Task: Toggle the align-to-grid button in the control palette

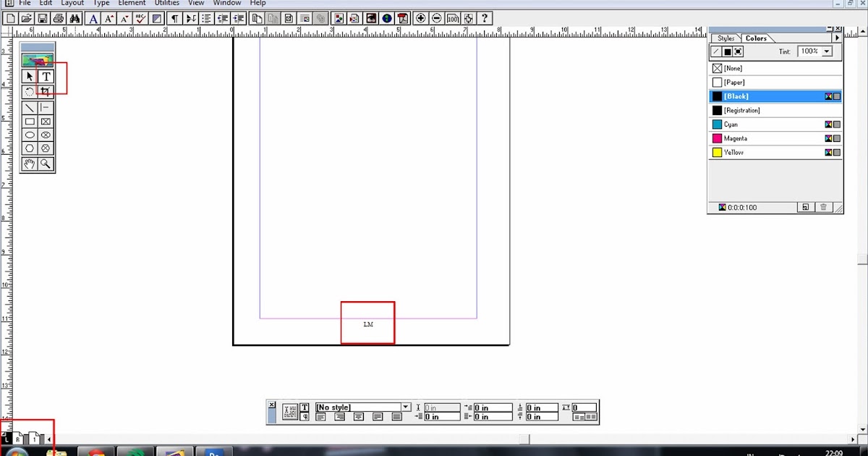Action: pos(591,417)
